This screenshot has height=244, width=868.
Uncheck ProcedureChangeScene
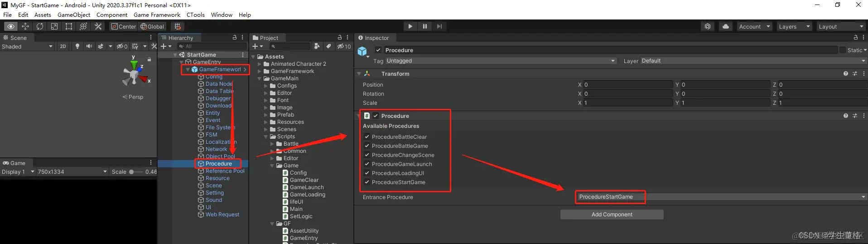coord(367,155)
